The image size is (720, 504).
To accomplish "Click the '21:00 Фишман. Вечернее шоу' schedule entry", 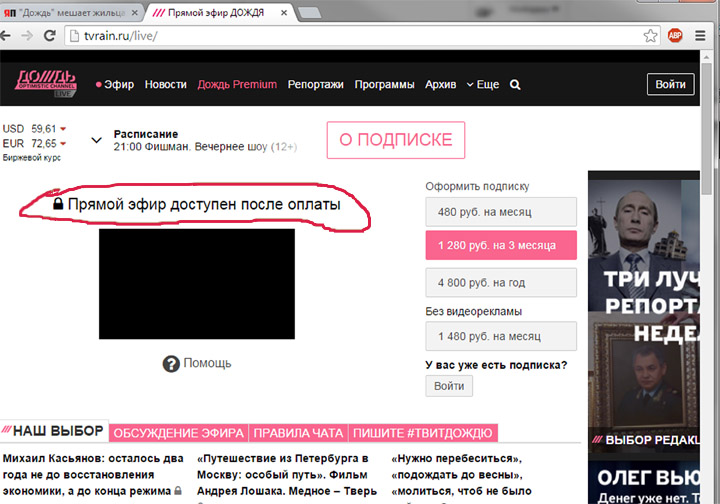I will [x=205, y=147].
